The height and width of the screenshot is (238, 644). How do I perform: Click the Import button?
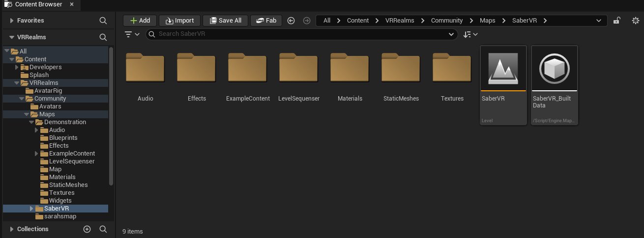(179, 21)
